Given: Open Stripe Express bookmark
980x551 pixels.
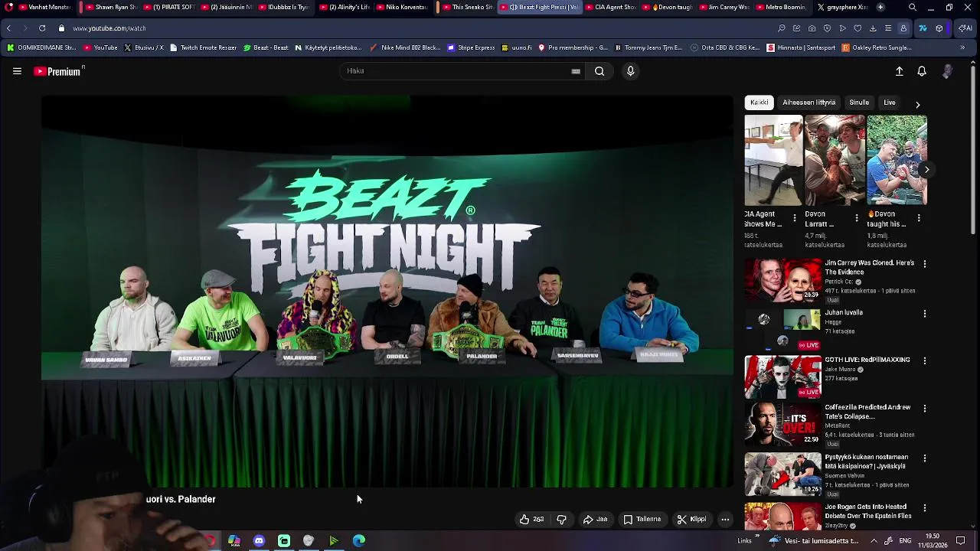Looking at the screenshot, I should [x=471, y=47].
